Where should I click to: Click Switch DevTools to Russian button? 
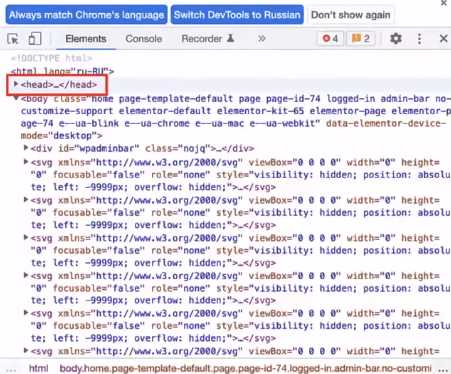click(237, 15)
